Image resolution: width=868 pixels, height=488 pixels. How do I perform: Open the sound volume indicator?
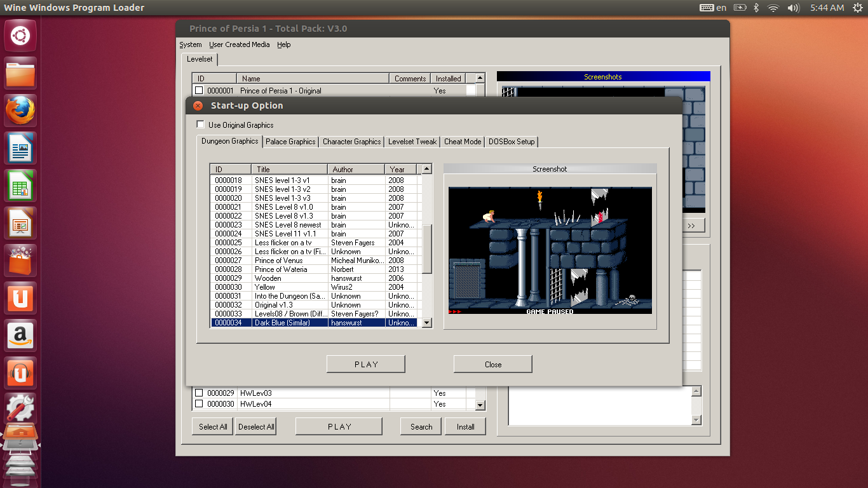[793, 8]
